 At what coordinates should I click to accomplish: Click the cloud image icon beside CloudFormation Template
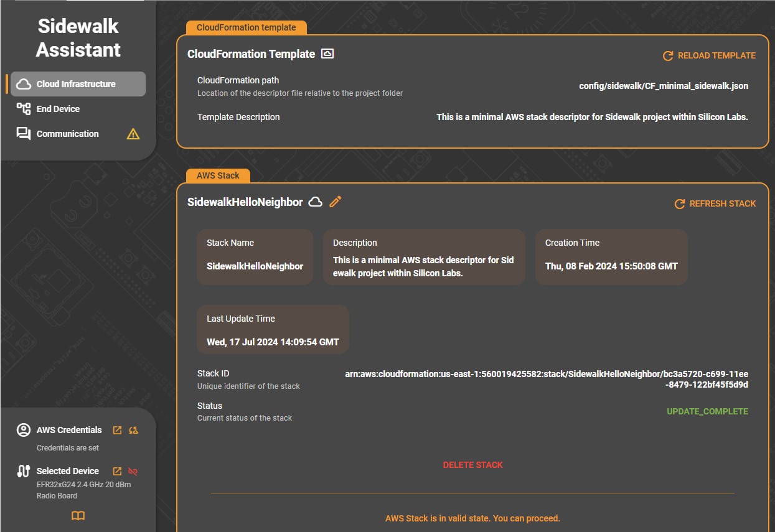[327, 54]
